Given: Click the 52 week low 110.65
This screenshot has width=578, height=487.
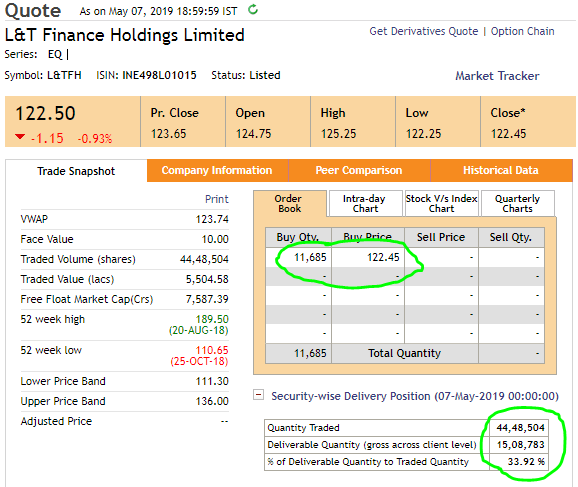Looking at the screenshot, I should click(212, 350).
